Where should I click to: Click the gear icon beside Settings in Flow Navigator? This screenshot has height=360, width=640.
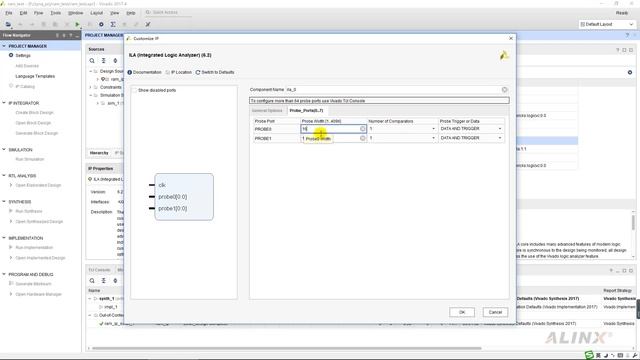point(11,55)
